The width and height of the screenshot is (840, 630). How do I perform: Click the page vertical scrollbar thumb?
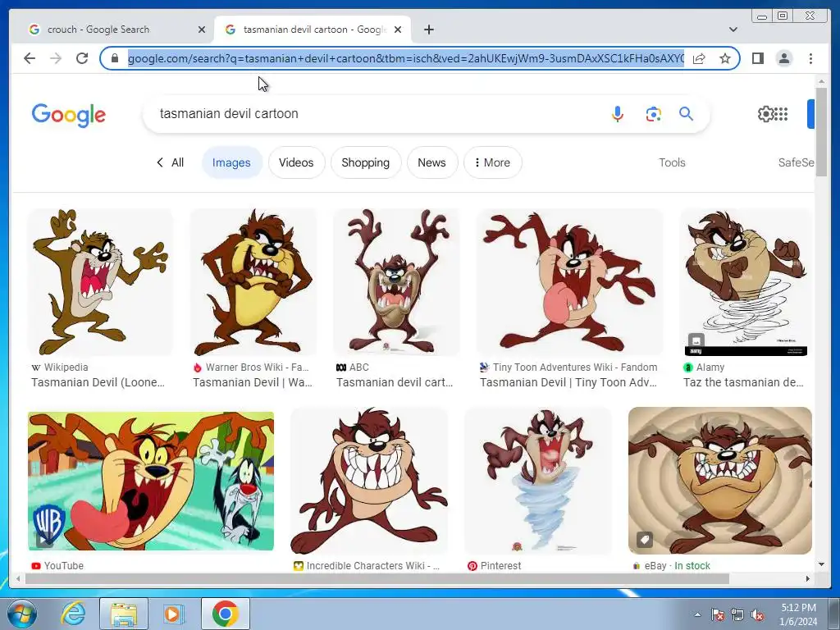[x=821, y=133]
